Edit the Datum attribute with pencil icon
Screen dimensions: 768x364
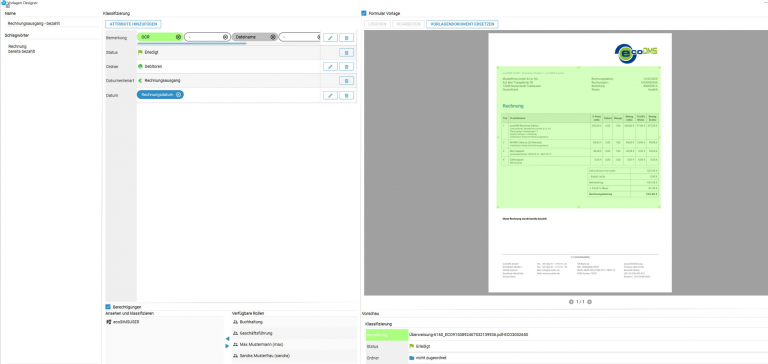pos(330,95)
